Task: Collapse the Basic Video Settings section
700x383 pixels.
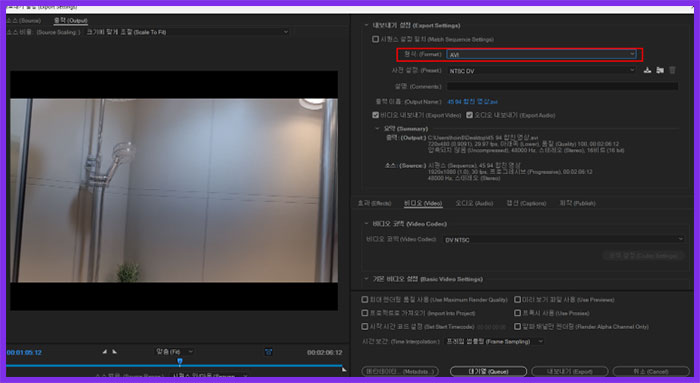Action: coord(367,279)
